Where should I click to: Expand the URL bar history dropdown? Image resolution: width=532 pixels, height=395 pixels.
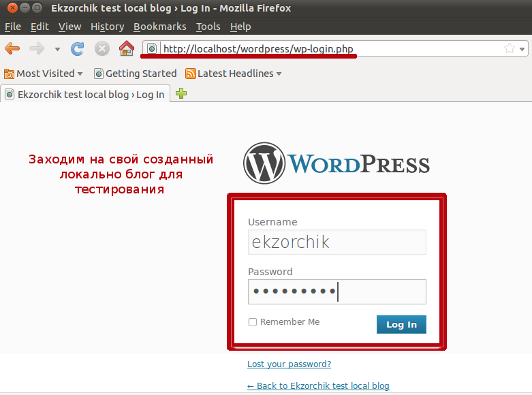click(x=522, y=48)
